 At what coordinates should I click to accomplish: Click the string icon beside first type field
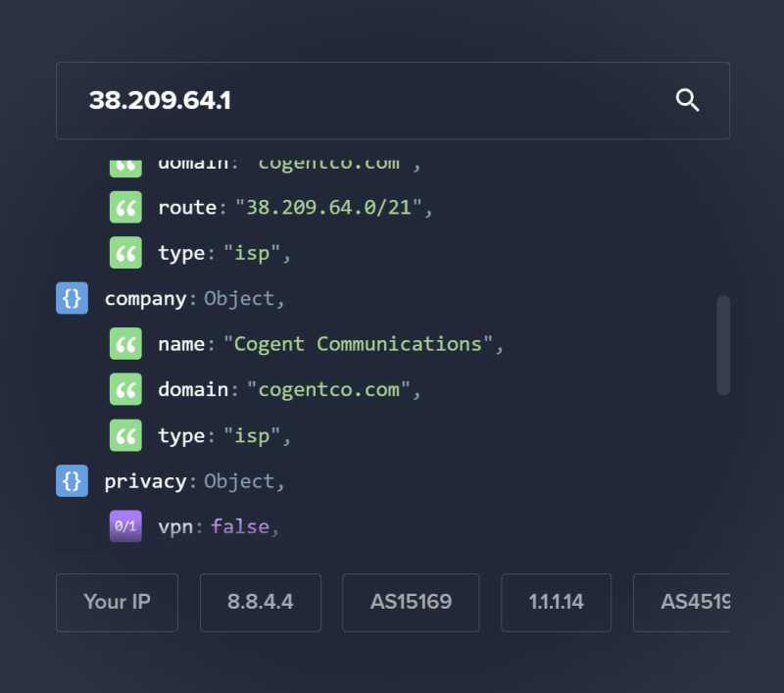tap(125, 253)
